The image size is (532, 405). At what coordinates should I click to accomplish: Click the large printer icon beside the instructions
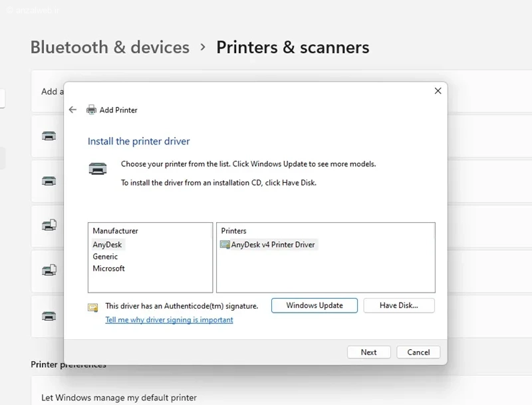coord(98,168)
